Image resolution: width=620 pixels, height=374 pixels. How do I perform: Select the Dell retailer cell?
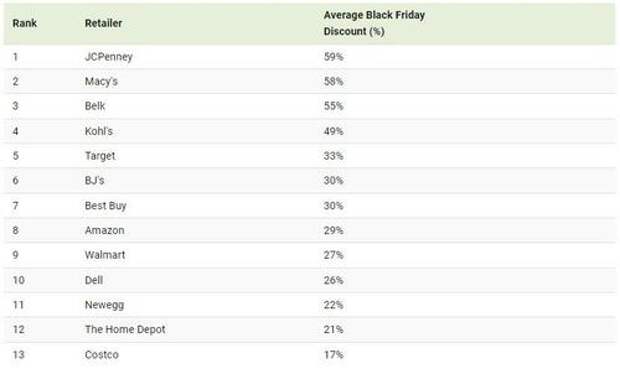94,280
